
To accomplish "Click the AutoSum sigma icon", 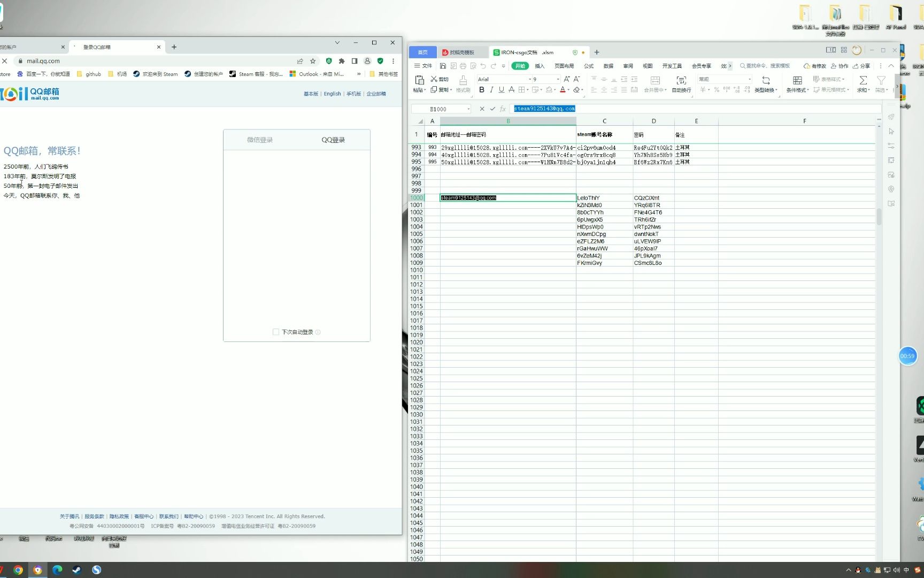I will (x=863, y=80).
